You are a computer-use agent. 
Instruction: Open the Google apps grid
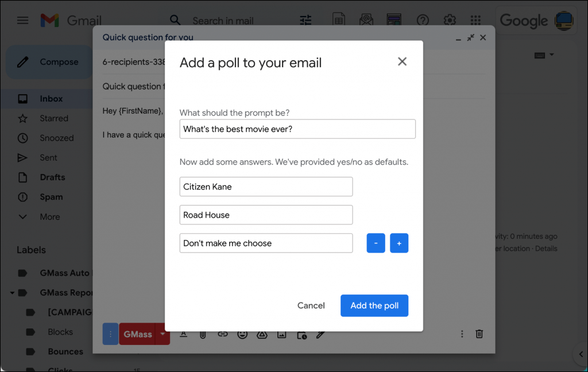(x=476, y=20)
